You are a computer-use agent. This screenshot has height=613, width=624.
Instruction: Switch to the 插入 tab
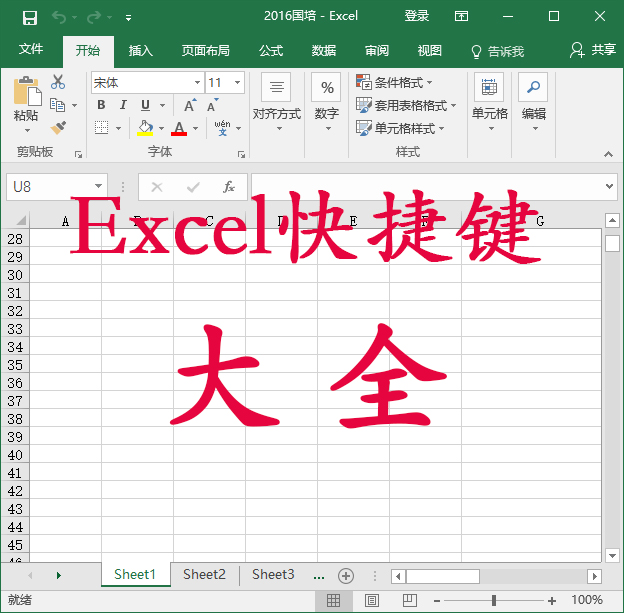(x=140, y=51)
